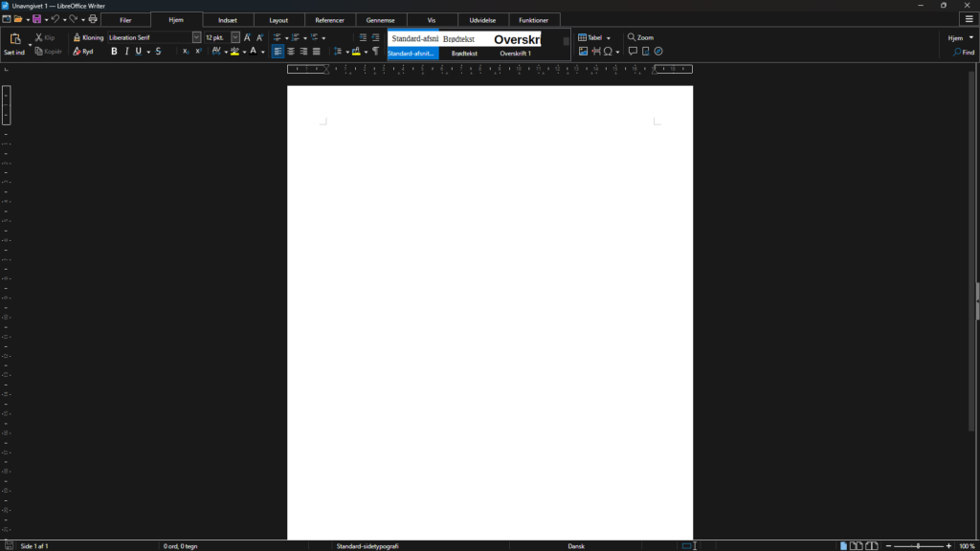Click the Save document icon
The height and width of the screenshot is (551, 980).
[36, 19]
